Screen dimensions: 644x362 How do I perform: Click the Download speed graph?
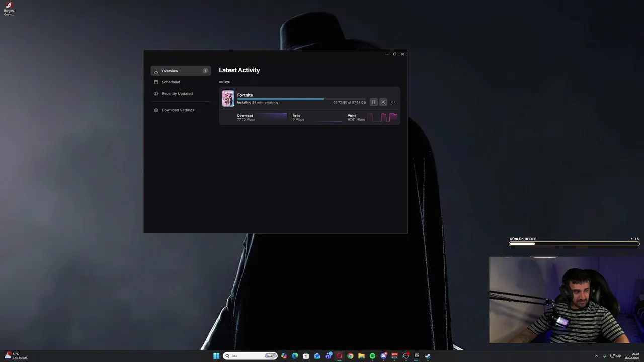click(272, 117)
